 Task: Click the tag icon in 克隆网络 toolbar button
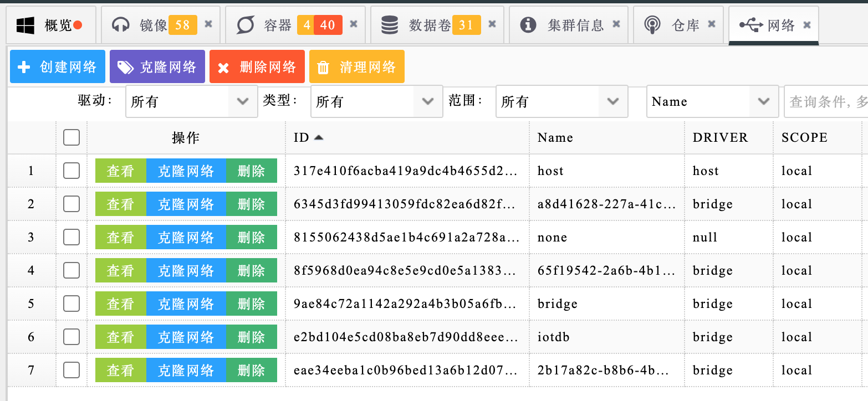pos(125,68)
